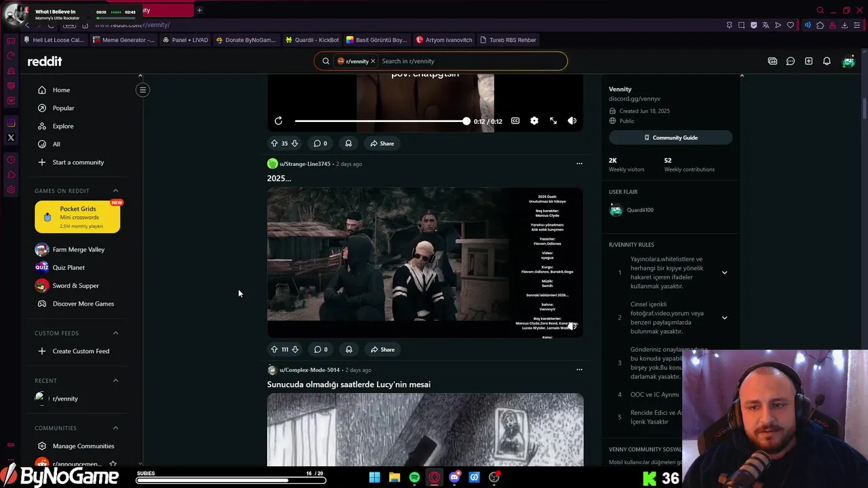Upvote the post with 35 votes
The image size is (868, 488).
click(x=274, y=143)
